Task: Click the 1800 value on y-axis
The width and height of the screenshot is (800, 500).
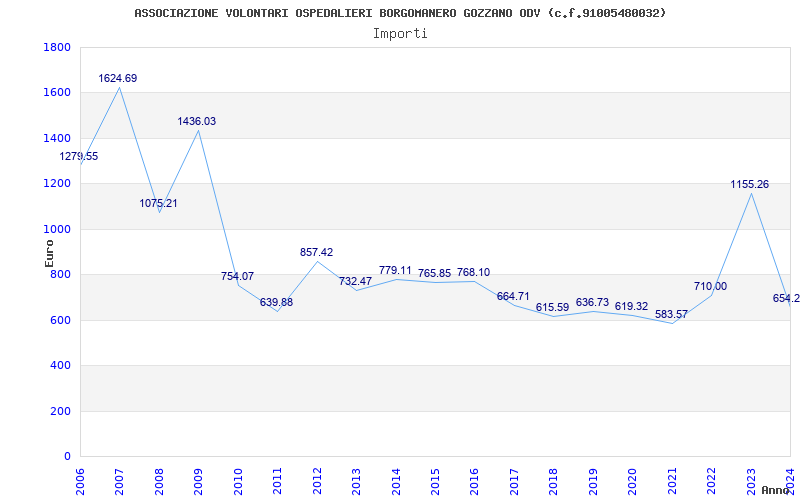Action: pos(57,48)
